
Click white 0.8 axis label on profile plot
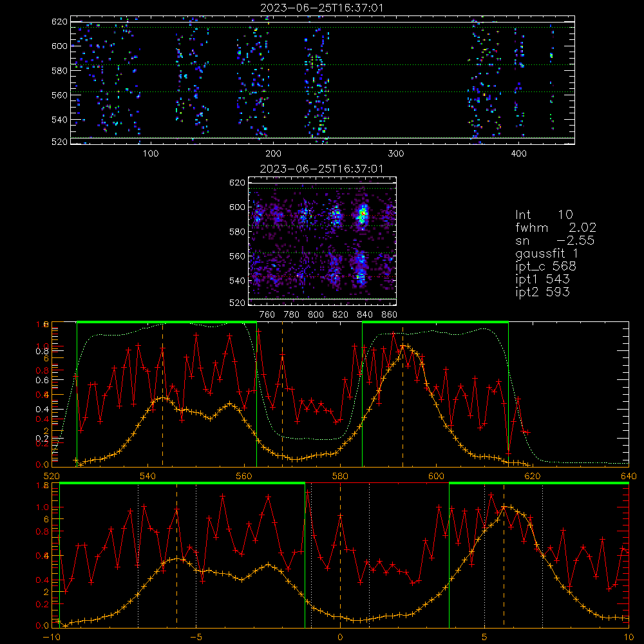43,351
